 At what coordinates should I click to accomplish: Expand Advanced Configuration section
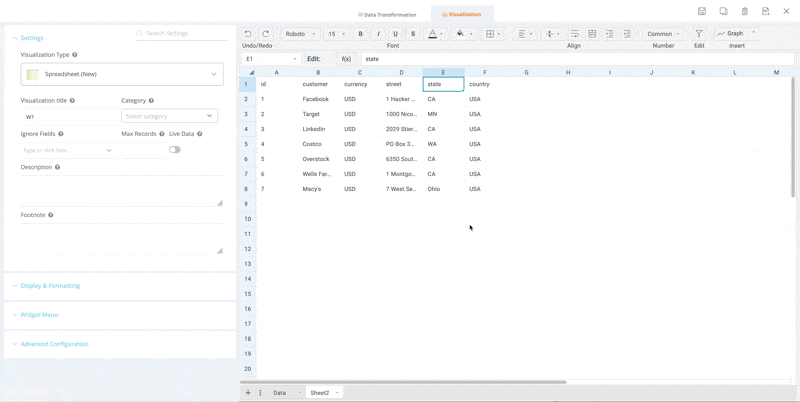(x=54, y=344)
